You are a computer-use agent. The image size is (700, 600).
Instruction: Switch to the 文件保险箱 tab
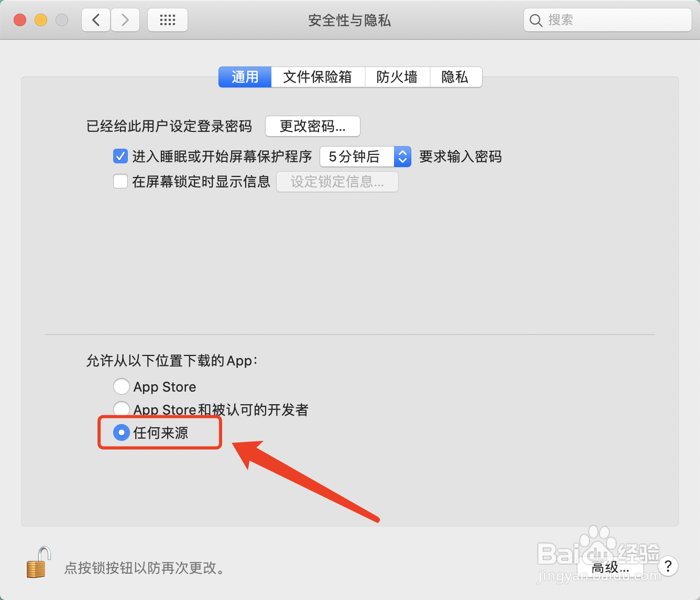[x=318, y=77]
